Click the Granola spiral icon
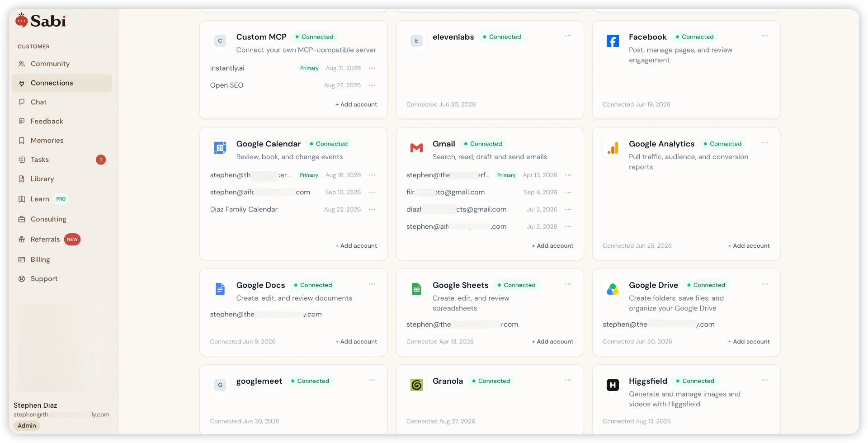Image resolution: width=868 pixels, height=443 pixels. click(416, 385)
